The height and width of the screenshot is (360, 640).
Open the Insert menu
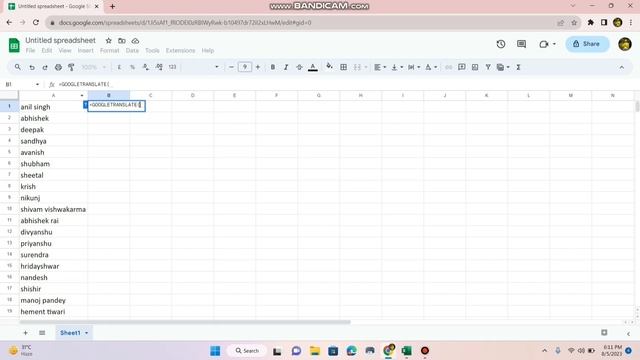click(x=86, y=50)
